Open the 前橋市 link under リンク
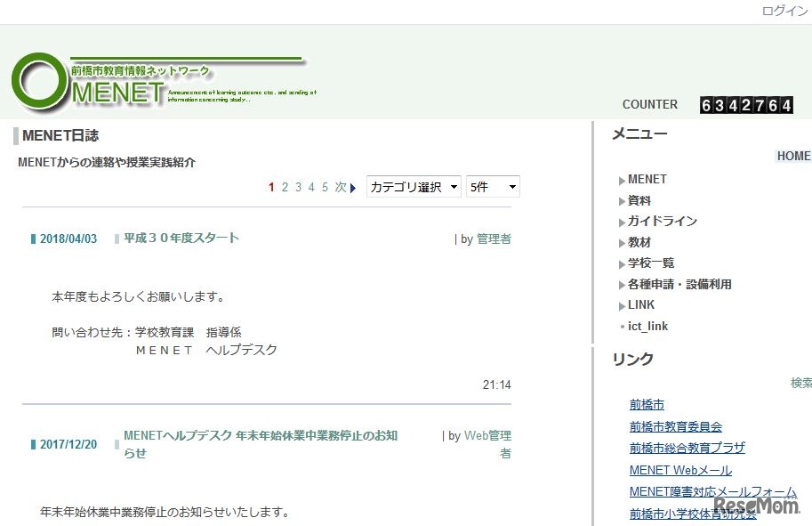 point(646,404)
